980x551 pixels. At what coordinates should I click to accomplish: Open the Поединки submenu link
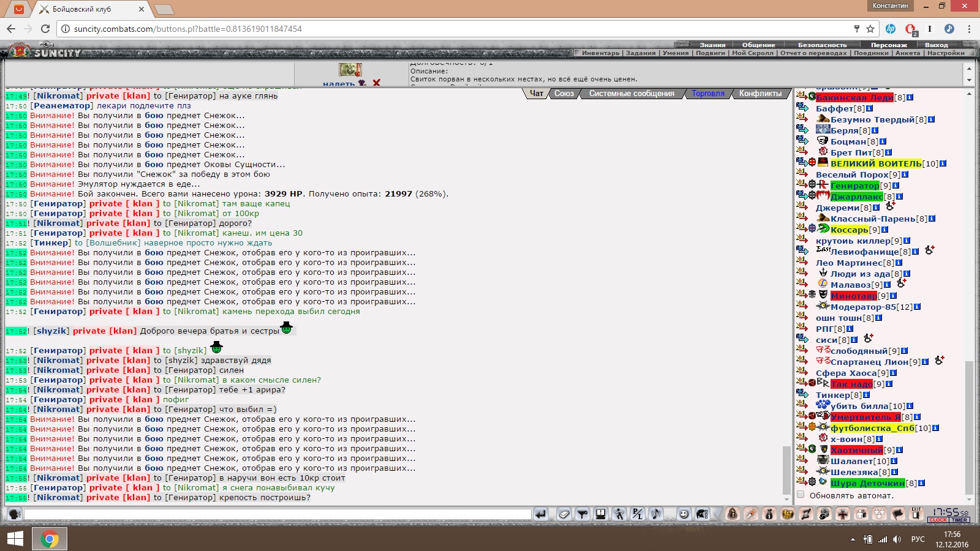click(x=871, y=53)
